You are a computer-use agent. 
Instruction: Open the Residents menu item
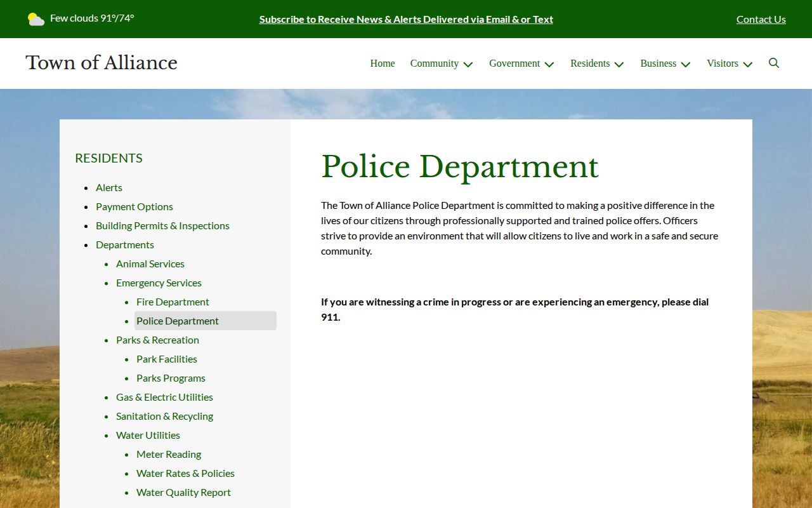(590, 63)
